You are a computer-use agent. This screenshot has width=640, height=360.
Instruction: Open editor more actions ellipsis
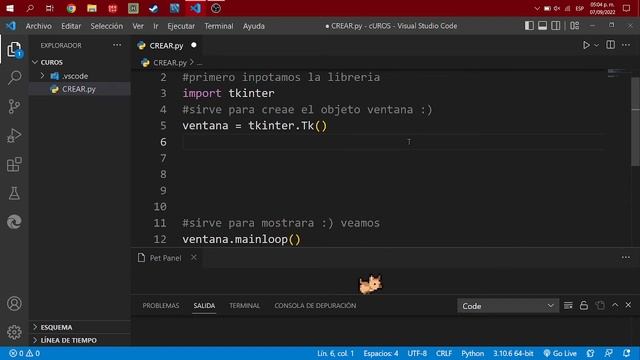coord(626,45)
